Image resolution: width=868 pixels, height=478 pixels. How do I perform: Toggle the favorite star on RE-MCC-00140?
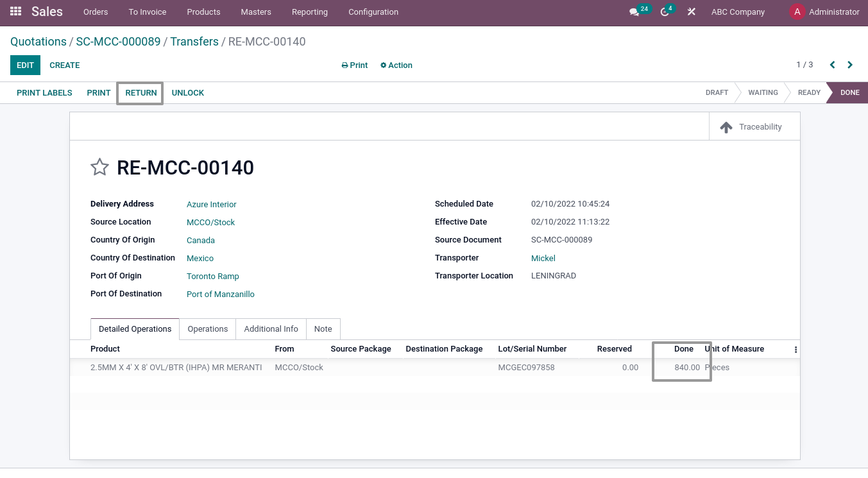[99, 167]
